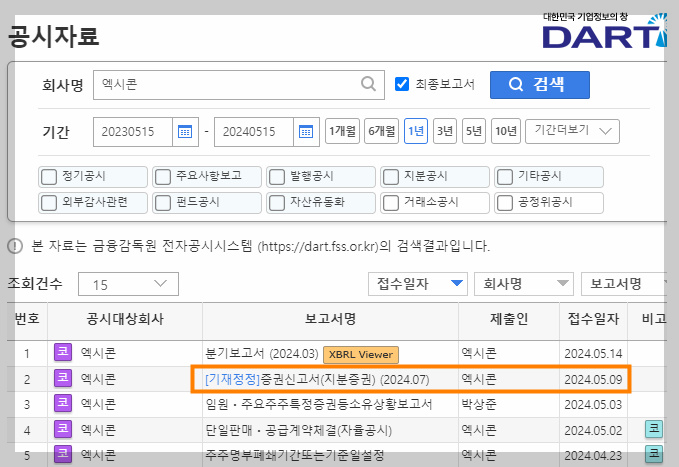Click the KOSDAQ icon in row 1
Screen dimensions: 679x467
[x=63, y=352]
